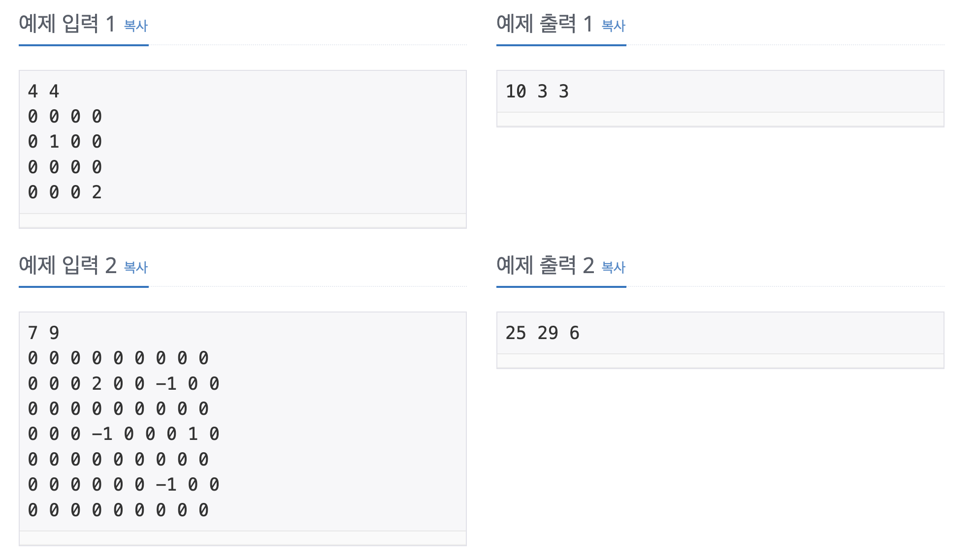The height and width of the screenshot is (560, 978).
Task: Click row '0 0 0 0 0 0 -1 0 0'
Action: coord(124,485)
